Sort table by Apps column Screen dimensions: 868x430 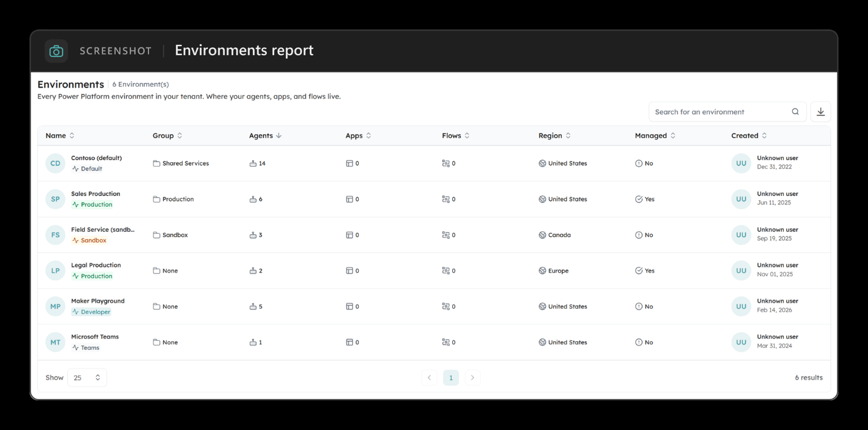point(358,135)
